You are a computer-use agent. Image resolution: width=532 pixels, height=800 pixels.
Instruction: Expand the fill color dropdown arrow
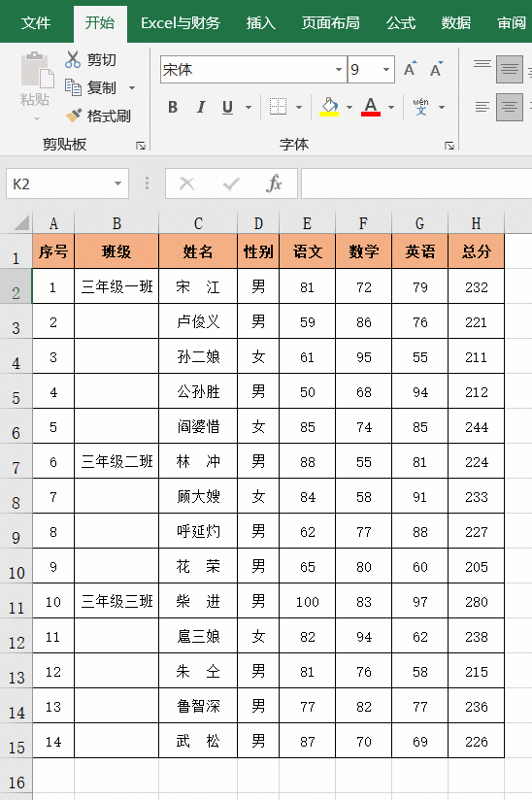click(x=349, y=107)
